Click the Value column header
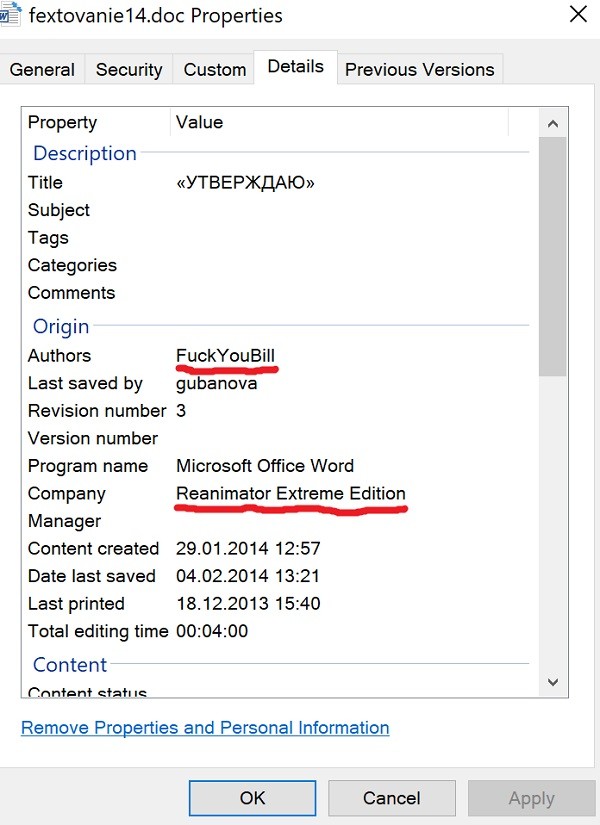The height and width of the screenshot is (825, 600). pos(199,123)
